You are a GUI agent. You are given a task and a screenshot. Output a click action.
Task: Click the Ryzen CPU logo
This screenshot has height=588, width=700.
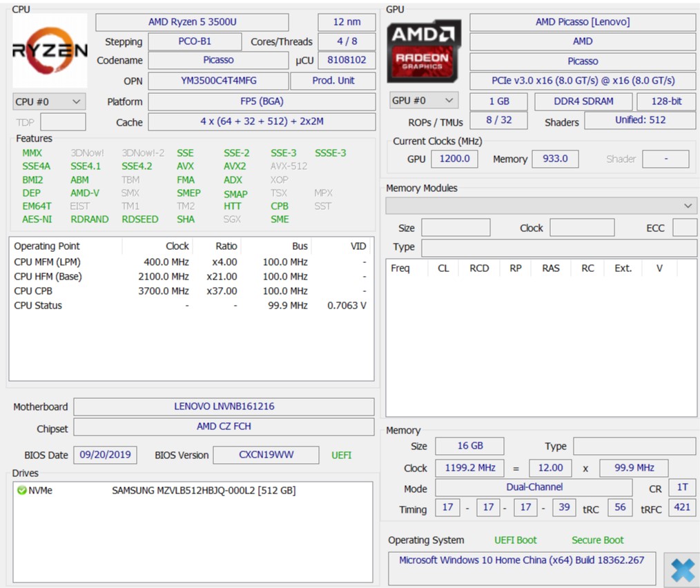pos(50,50)
